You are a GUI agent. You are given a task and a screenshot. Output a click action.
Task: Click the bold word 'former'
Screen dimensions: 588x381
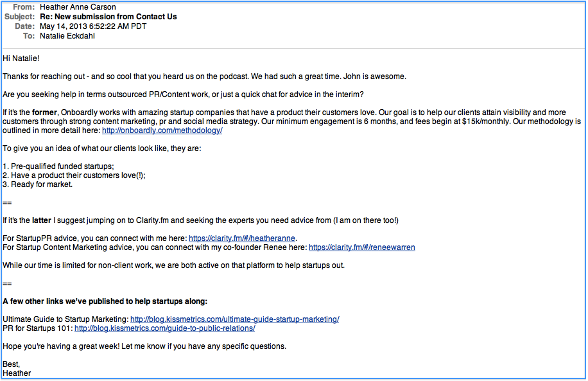[44, 112]
